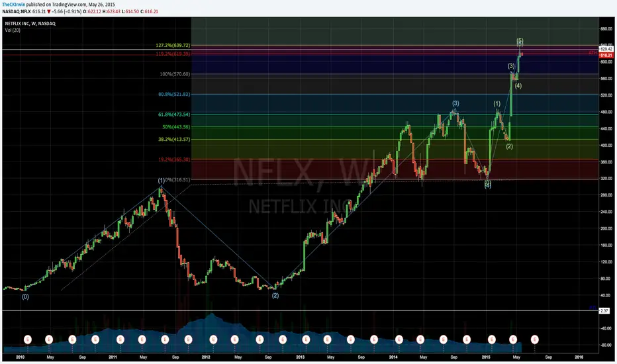Click the wave (0) label at the 2010 low
617x364 pixels.
tap(25, 296)
